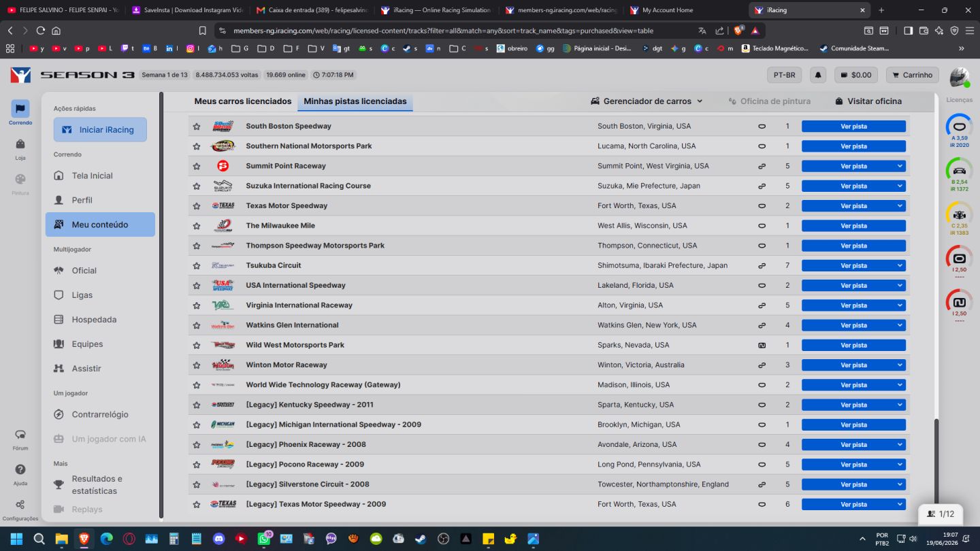Toggle favorite star for Winton Motor Raceway
The width and height of the screenshot is (980, 551).
[197, 365]
